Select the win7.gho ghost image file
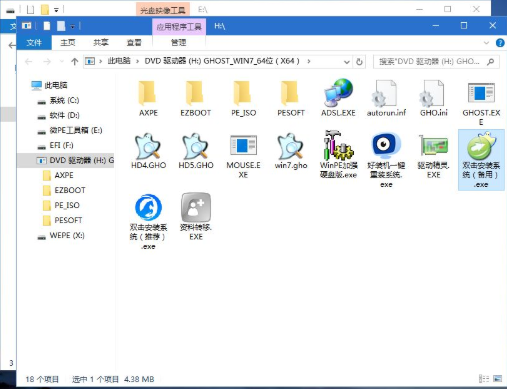Viewport: 507px width, 389px height. point(291,146)
